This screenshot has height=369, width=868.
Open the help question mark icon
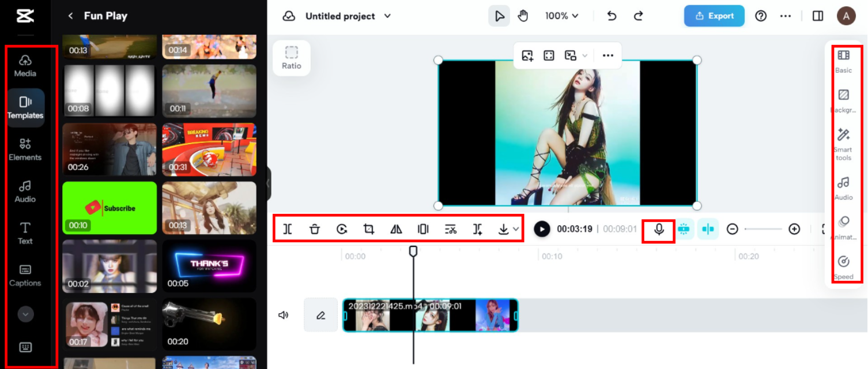[x=761, y=16]
